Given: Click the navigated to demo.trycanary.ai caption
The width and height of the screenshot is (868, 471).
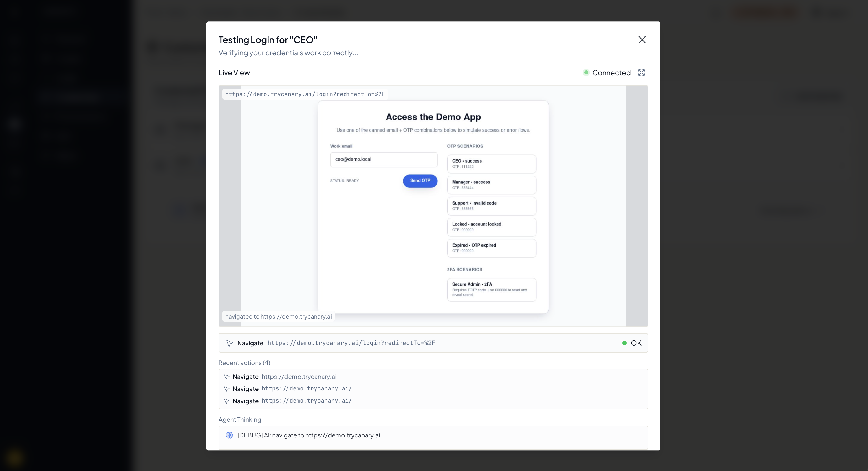Looking at the screenshot, I should (278, 317).
